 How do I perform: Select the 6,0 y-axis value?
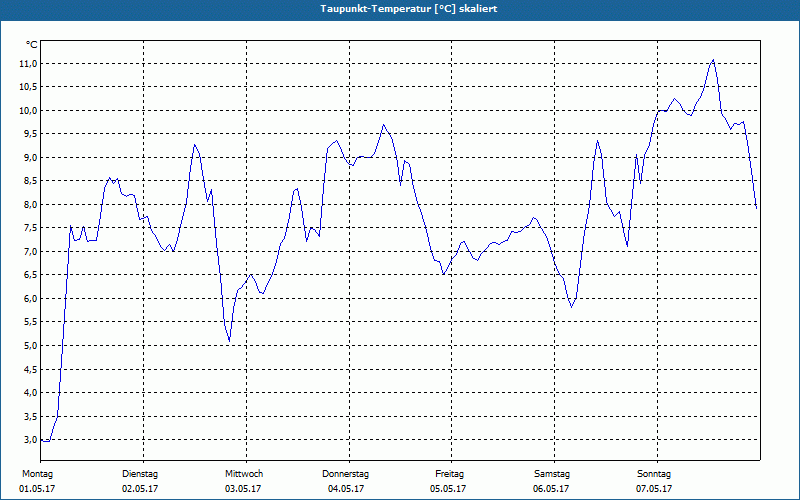(x=30, y=298)
